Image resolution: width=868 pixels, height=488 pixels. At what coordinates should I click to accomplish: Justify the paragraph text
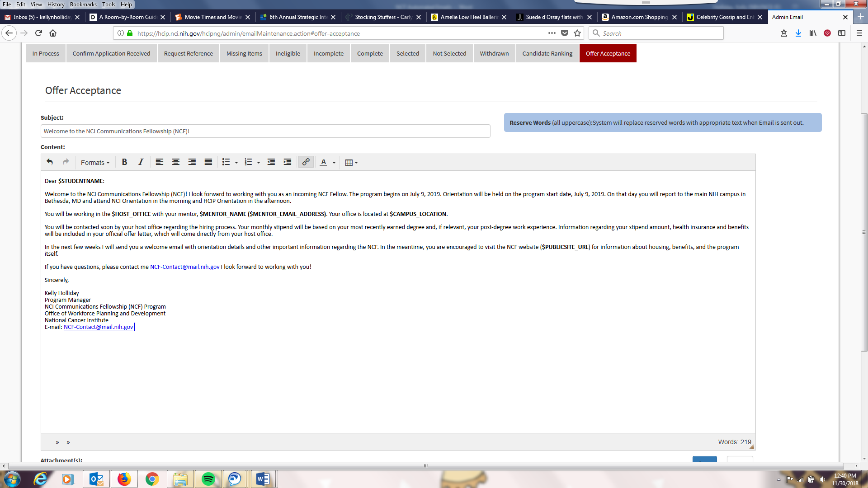[208, 162]
